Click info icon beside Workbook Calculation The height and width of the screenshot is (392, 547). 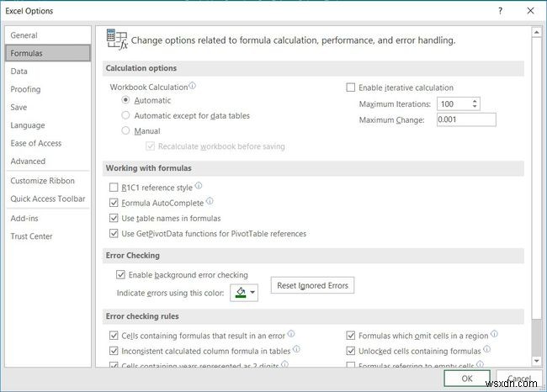click(193, 86)
